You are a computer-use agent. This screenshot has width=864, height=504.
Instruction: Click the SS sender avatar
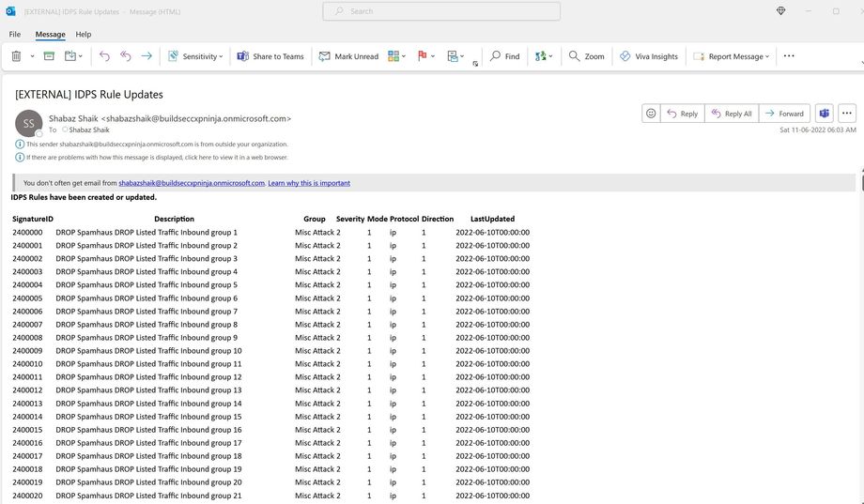pyautogui.click(x=29, y=123)
